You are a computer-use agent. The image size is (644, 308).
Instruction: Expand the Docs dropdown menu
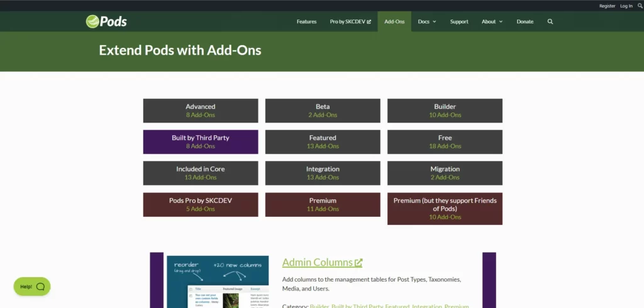pos(427,21)
